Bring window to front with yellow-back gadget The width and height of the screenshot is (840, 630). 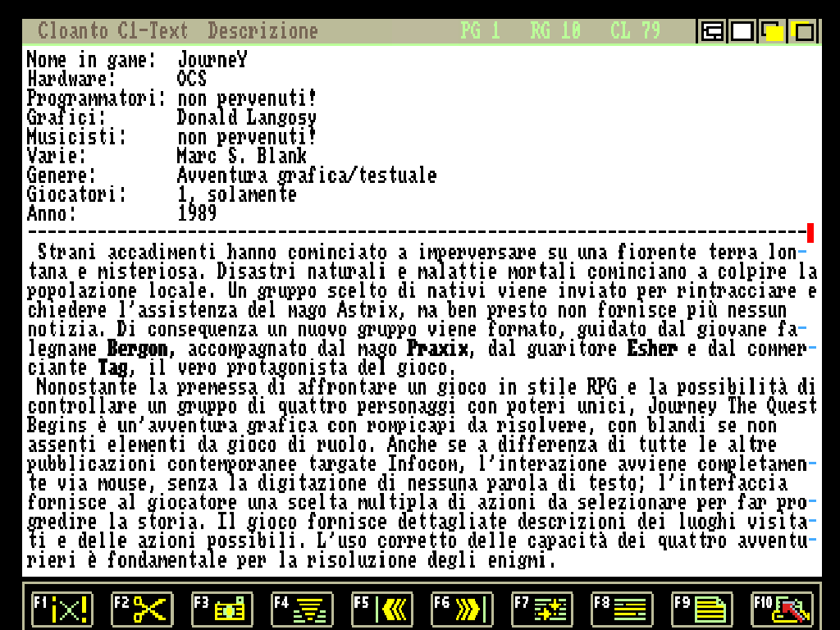(x=803, y=32)
